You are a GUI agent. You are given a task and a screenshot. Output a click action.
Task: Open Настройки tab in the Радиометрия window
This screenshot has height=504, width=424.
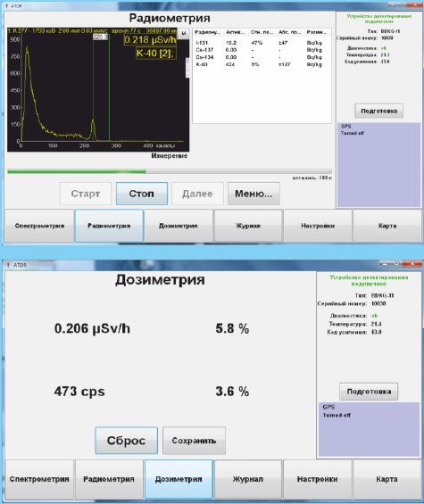[x=318, y=226]
